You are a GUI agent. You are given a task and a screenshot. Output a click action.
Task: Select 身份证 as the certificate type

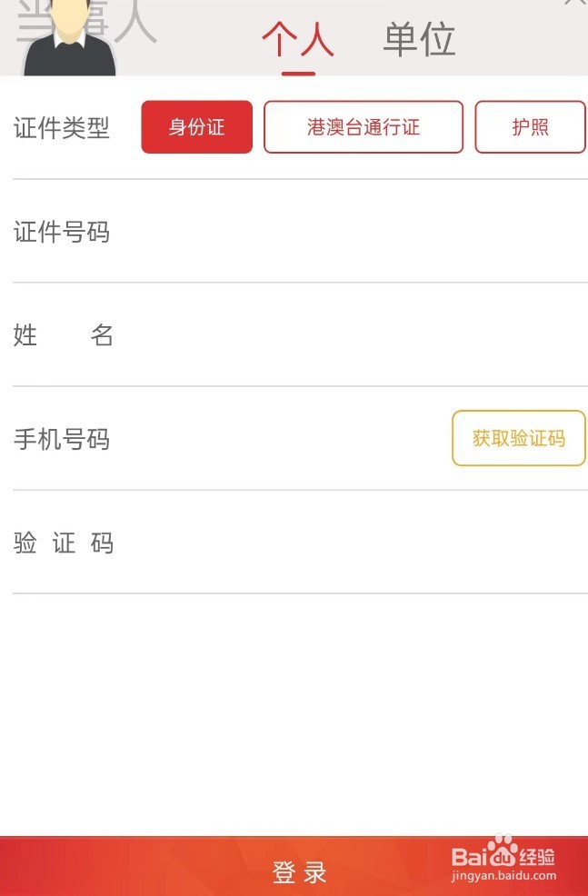click(x=196, y=127)
